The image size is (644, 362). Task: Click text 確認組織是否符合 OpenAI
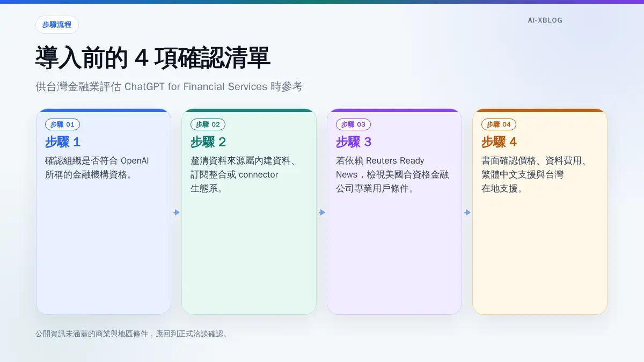point(96,160)
